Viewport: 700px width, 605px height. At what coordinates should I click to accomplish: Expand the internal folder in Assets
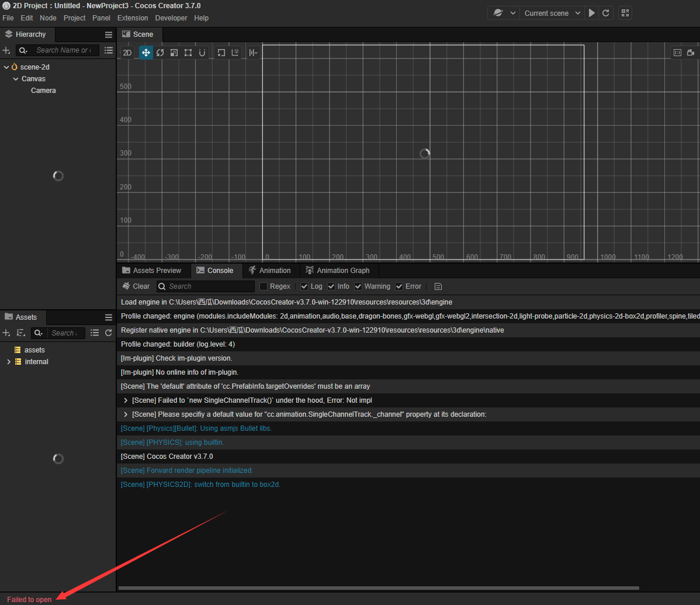[x=8, y=361]
